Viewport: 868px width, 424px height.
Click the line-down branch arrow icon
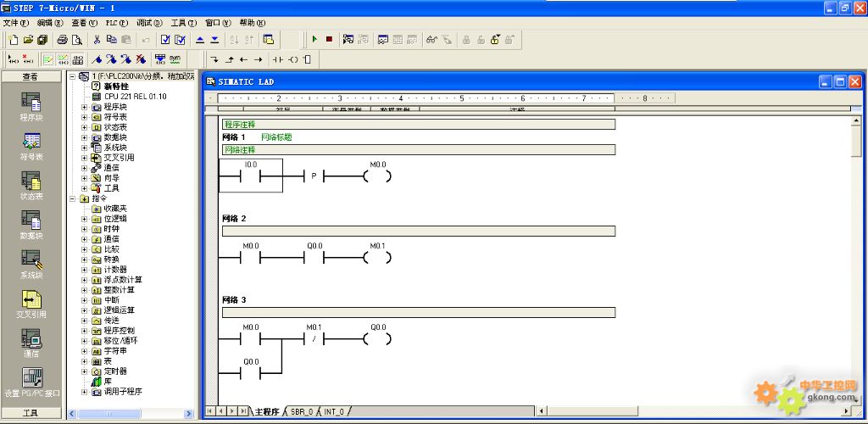tap(214, 59)
